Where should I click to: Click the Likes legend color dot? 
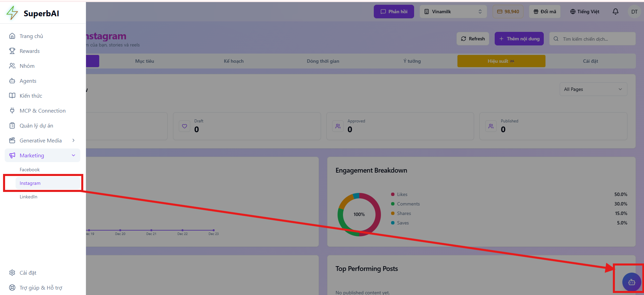(x=393, y=194)
